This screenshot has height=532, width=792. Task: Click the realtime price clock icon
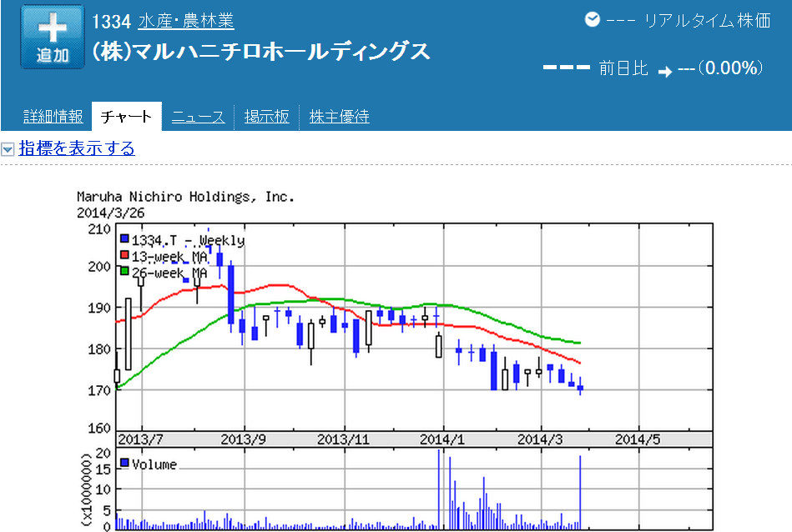592,20
